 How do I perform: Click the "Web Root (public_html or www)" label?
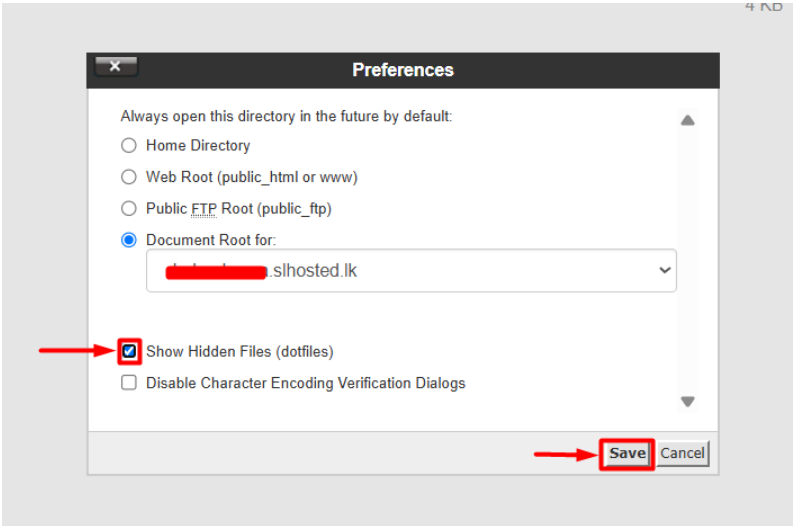[x=251, y=177]
